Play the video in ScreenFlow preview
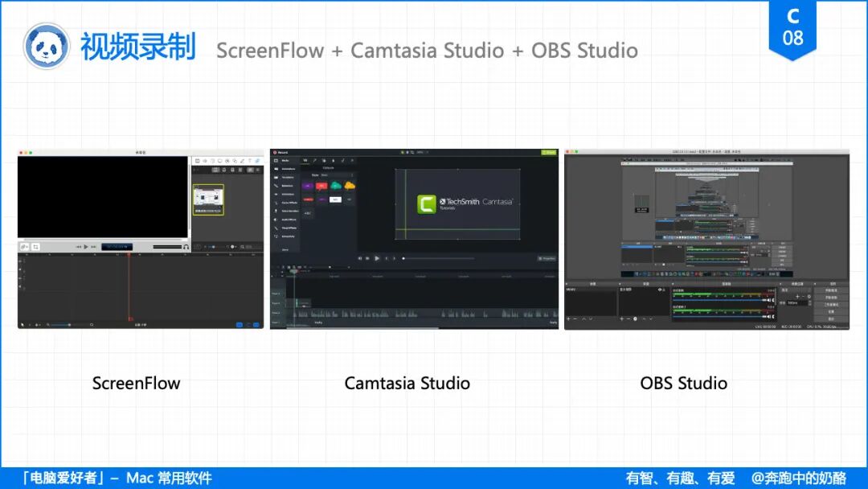Image resolution: width=868 pixels, height=489 pixels. pyautogui.click(x=86, y=246)
